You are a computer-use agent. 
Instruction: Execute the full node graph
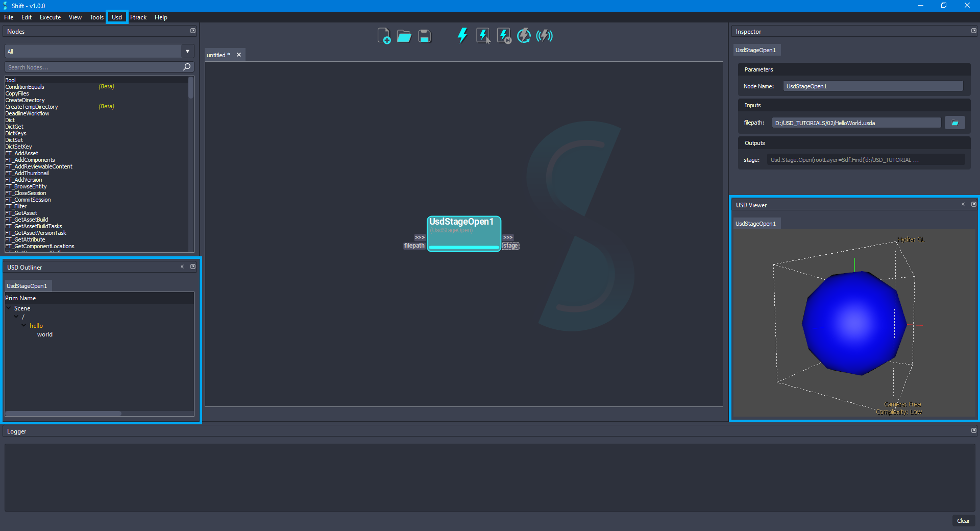click(x=462, y=36)
